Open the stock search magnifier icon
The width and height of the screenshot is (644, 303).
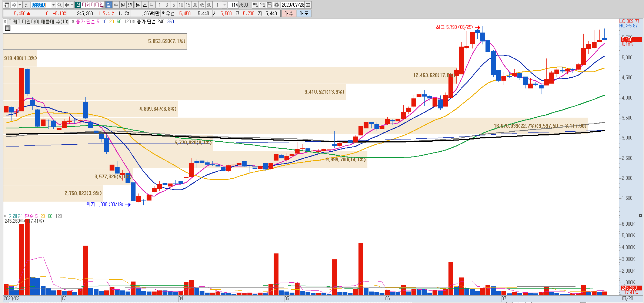tap(59, 5)
